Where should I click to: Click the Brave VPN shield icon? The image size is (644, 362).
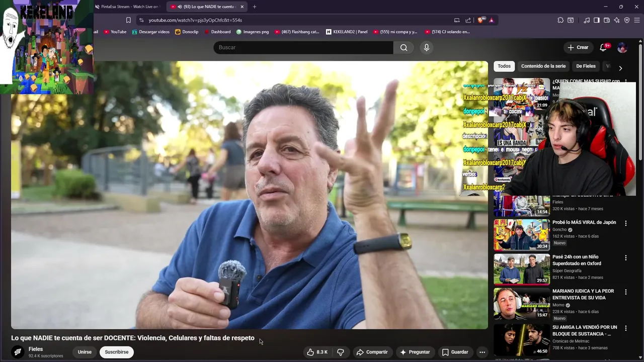pos(627,20)
